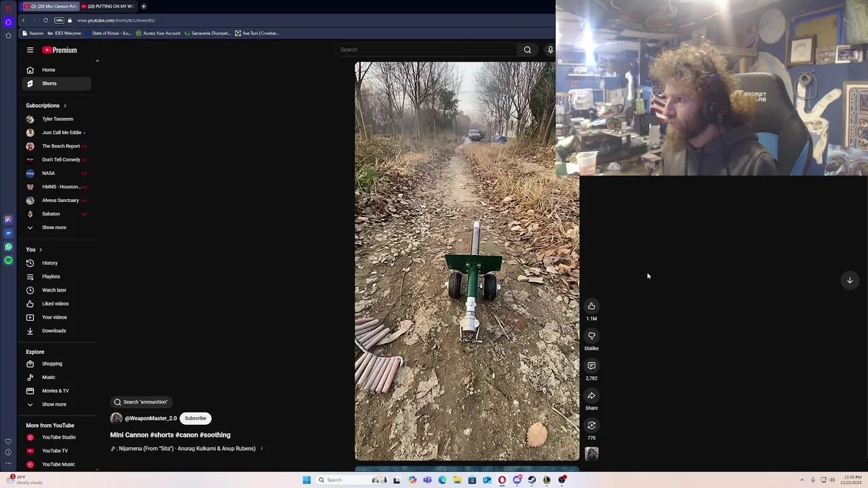This screenshot has height=488, width=868.
Task: Open History
Action: (x=57, y=263)
